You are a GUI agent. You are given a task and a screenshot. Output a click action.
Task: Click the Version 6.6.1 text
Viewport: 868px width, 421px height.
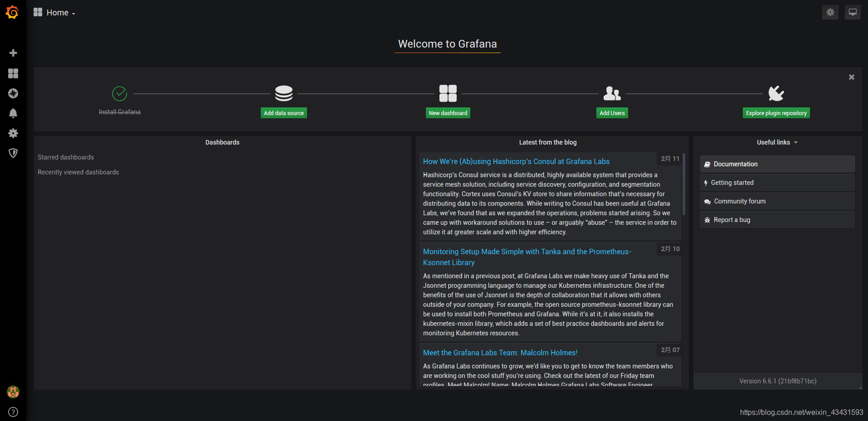click(x=778, y=381)
